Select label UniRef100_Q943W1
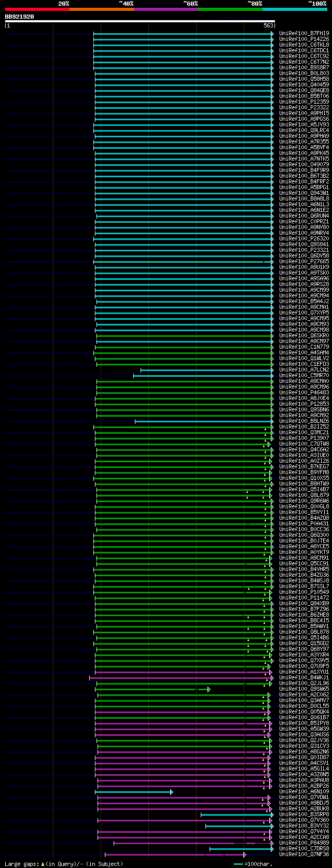The height and width of the screenshot is (868, 332). (304, 193)
